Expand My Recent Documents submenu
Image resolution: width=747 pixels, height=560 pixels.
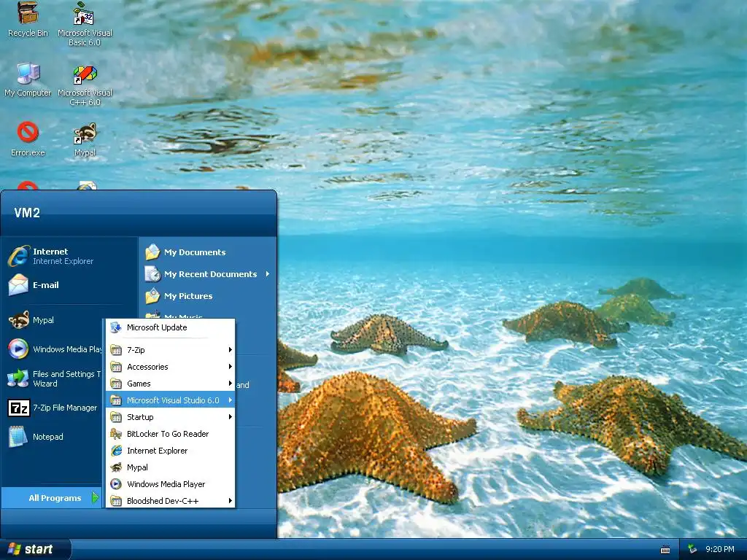208,274
